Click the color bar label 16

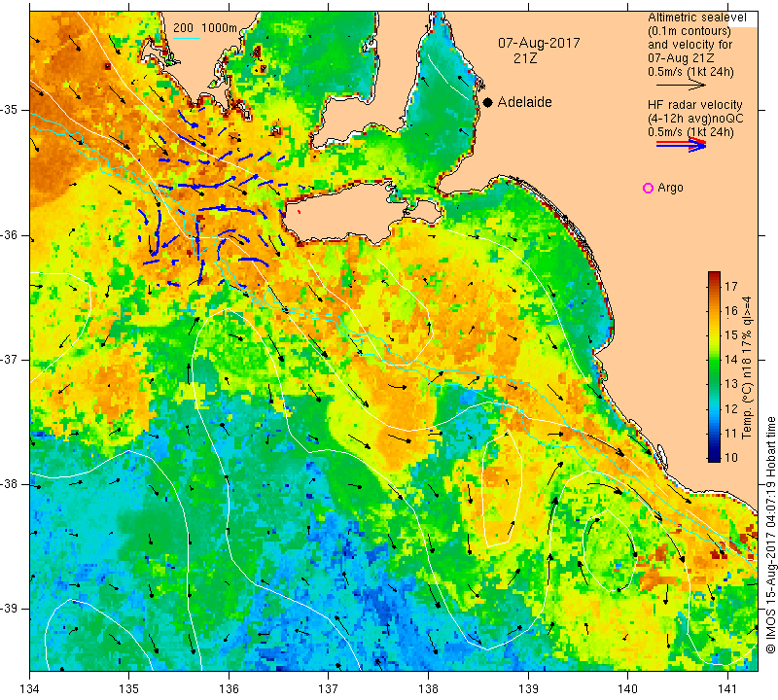click(x=731, y=311)
